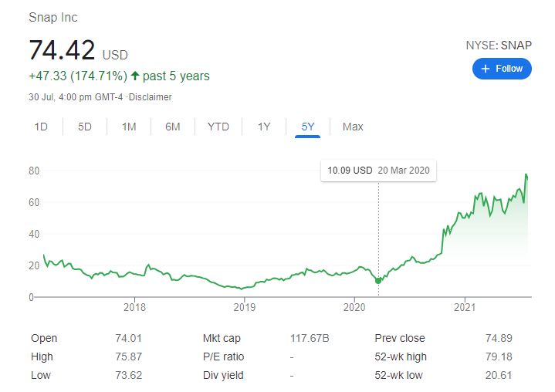555x392 pixels.
Task: Click the 2020 axis label
Action: point(354,307)
